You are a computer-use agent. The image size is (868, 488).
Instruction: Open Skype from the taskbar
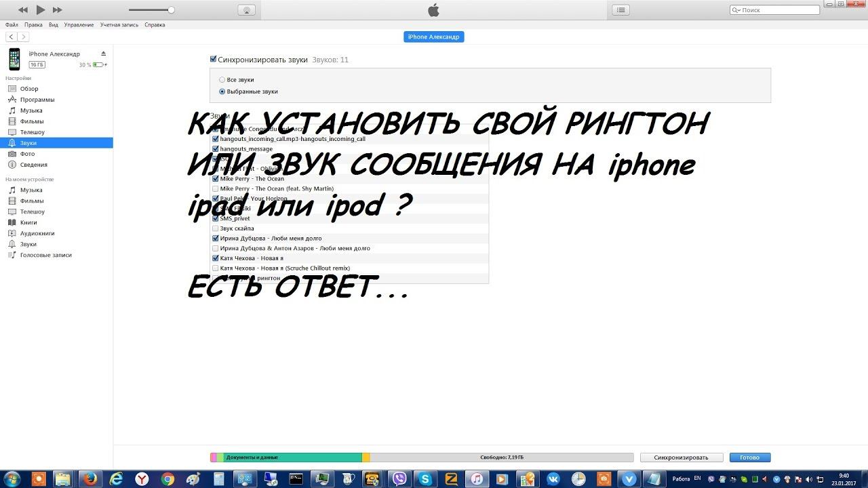pyautogui.click(x=426, y=479)
